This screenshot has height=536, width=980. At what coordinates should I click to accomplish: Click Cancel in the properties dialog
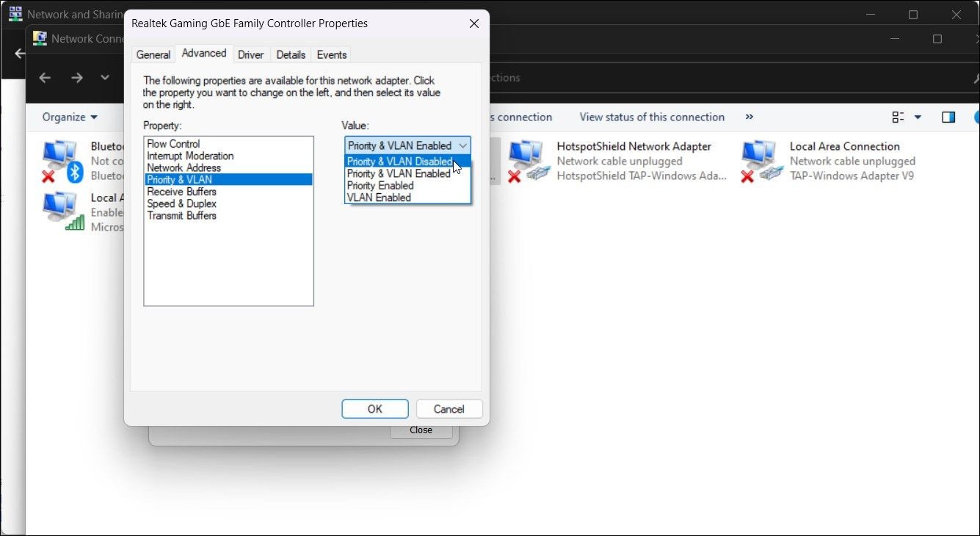tap(449, 409)
